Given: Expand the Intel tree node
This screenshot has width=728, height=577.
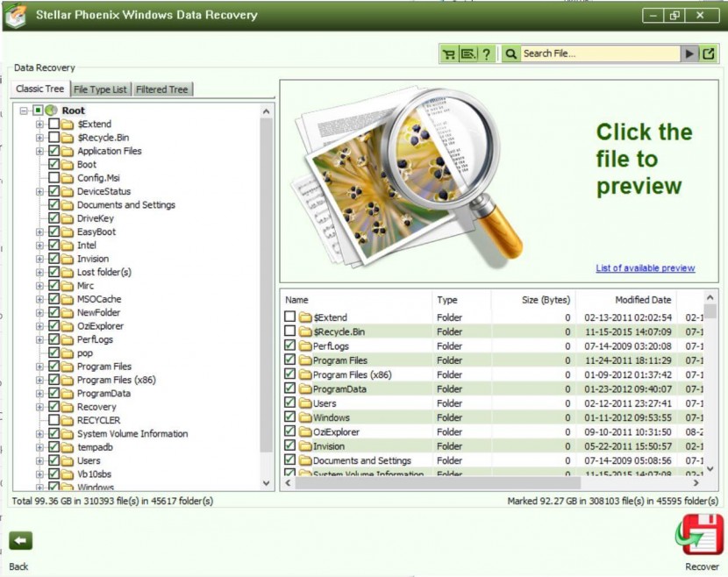Looking at the screenshot, I should tap(40, 246).
